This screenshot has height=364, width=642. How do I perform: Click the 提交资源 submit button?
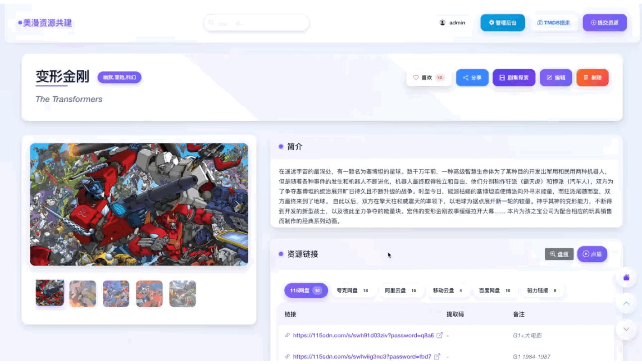click(605, 23)
